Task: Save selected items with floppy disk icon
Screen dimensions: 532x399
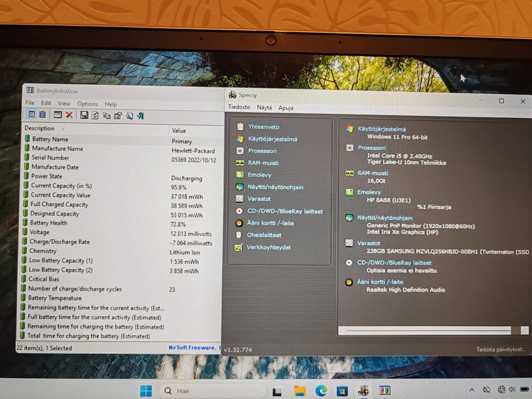Action: [x=84, y=115]
